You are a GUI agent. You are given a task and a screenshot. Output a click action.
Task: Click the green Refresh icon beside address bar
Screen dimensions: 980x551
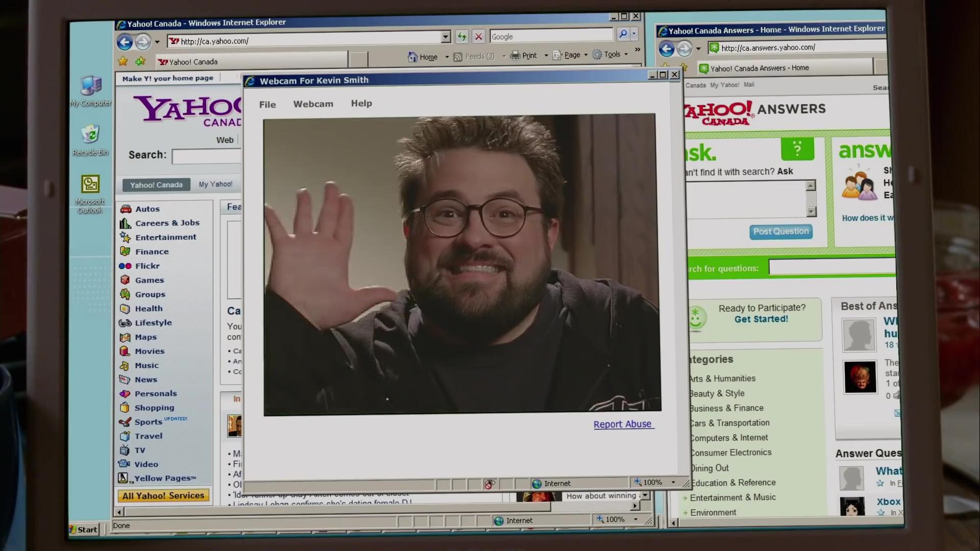462,36
